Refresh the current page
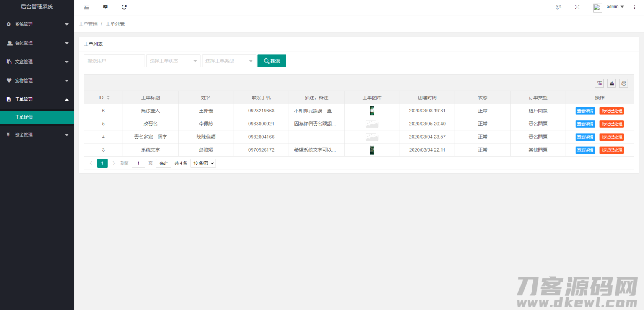The width and height of the screenshot is (644, 310). click(x=124, y=7)
